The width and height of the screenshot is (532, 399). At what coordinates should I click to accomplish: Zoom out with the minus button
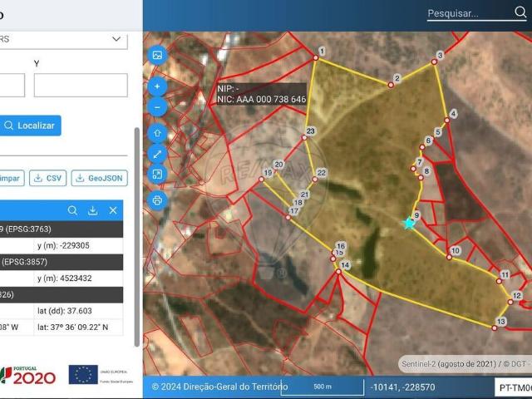tap(157, 107)
